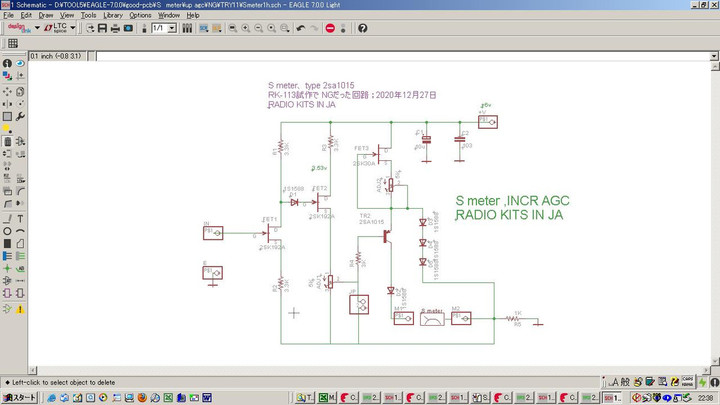Expand the LTC spice dropdown

73,28
